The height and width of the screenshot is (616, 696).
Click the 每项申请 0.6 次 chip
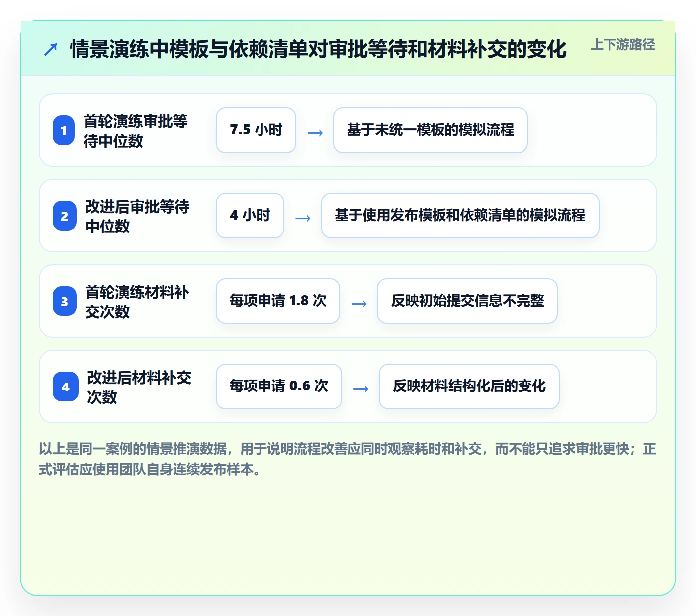coord(279,386)
